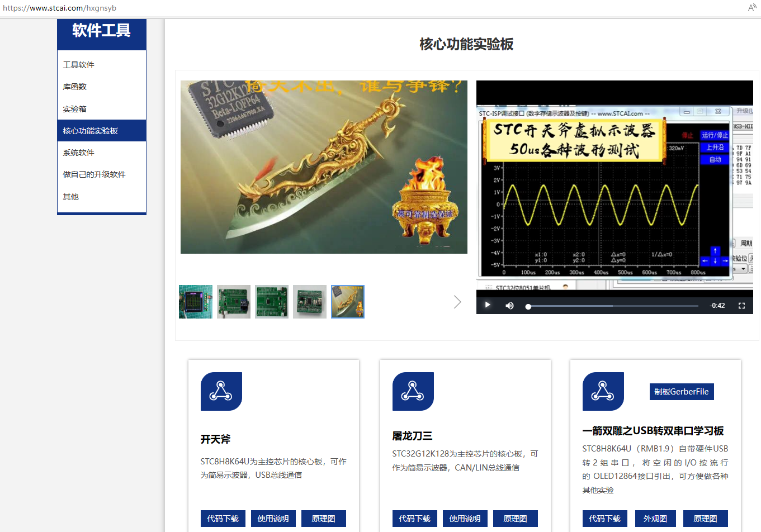Download code for 开天斧 board
Viewport: 761px width, 532px height.
pos(223,519)
